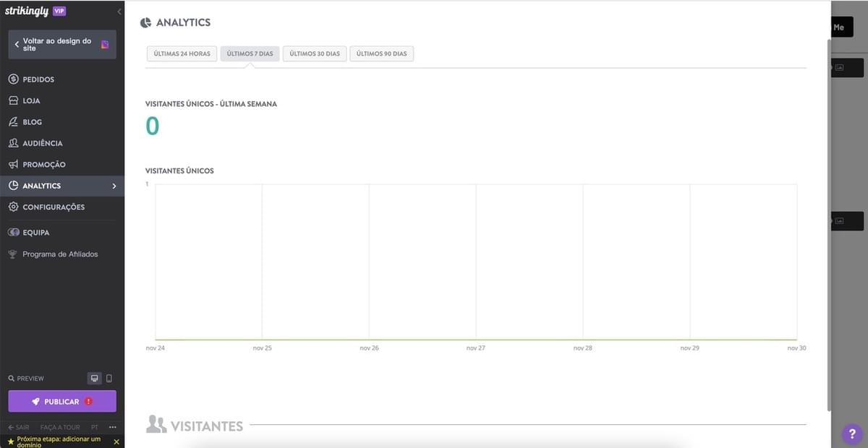Viewport: 868px width, 448px height.
Task: Collapse the sidebar with top arrow
Action: (119, 12)
